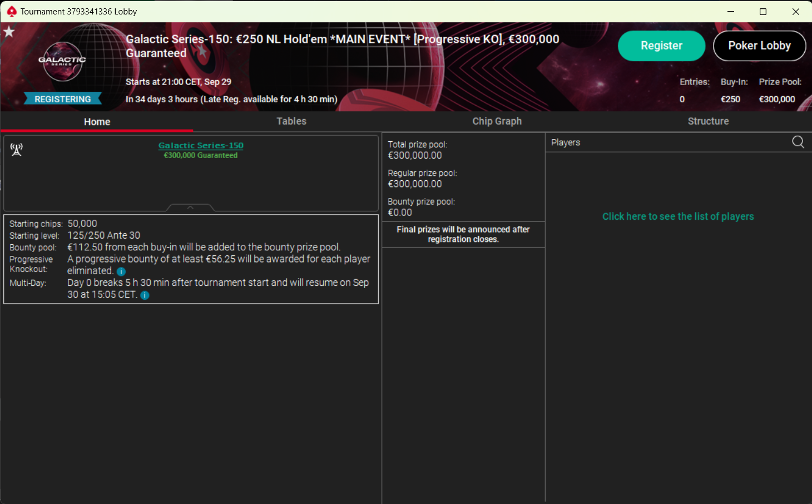This screenshot has width=812, height=504.
Task: Show Progressive Knockout info icon
Action: pyautogui.click(x=121, y=271)
